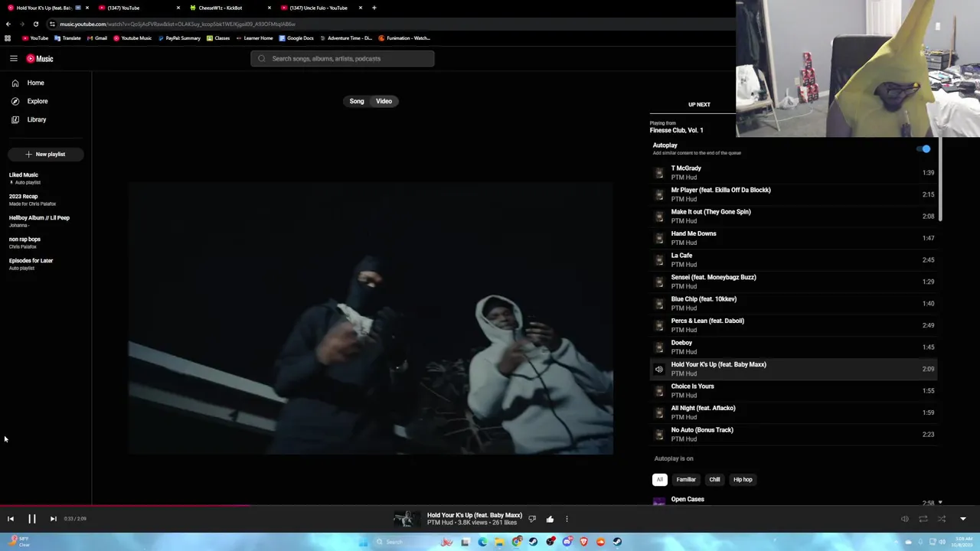This screenshot has height=551, width=980.
Task: Seek along the red progress bar
Action: point(125,505)
